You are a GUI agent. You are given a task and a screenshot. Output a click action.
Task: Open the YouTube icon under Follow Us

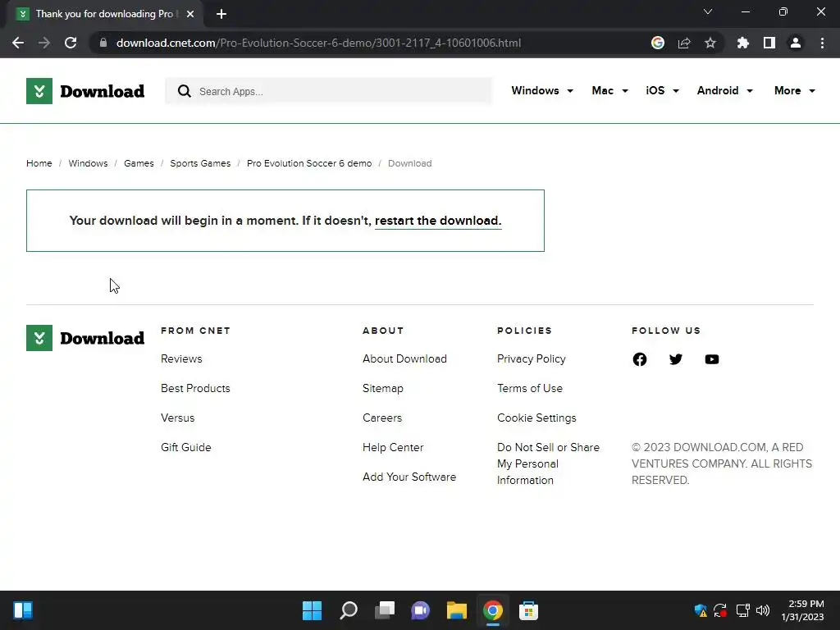712,359
